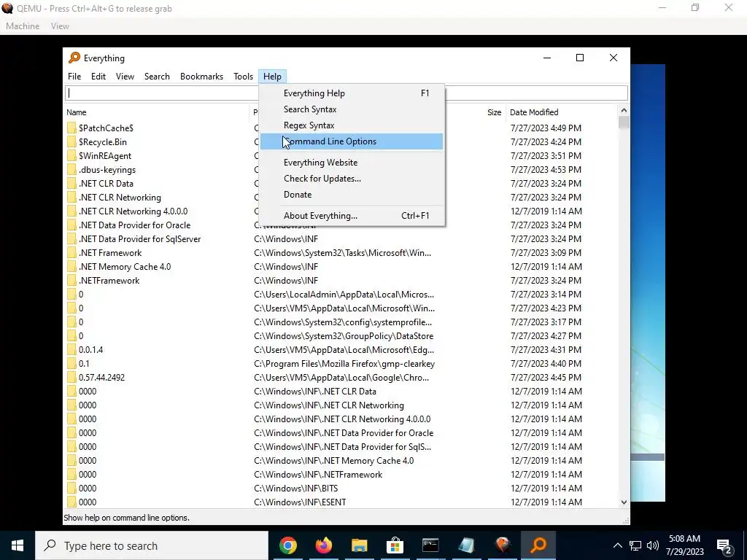Click folder icon of $Recycle.Bin
Image resolution: width=747 pixels, height=560 pixels.
pos(71,142)
